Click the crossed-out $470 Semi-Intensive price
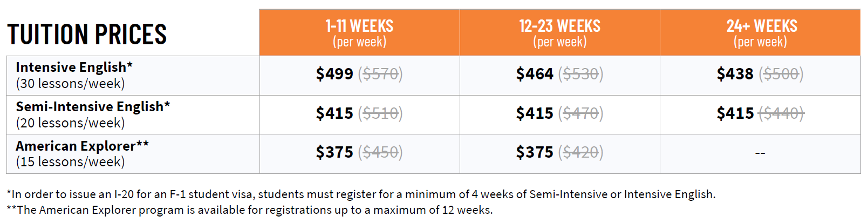Image resolution: width=868 pixels, height=223 pixels. [x=580, y=113]
